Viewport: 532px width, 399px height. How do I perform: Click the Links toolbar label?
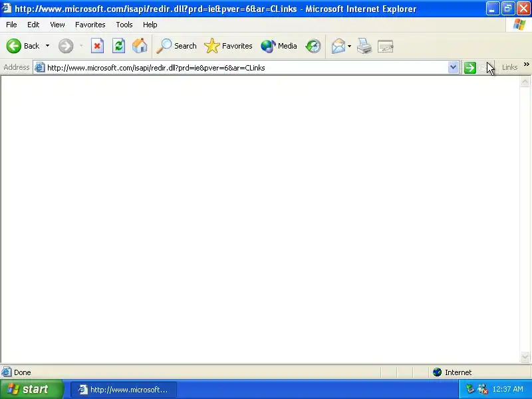[x=509, y=67]
